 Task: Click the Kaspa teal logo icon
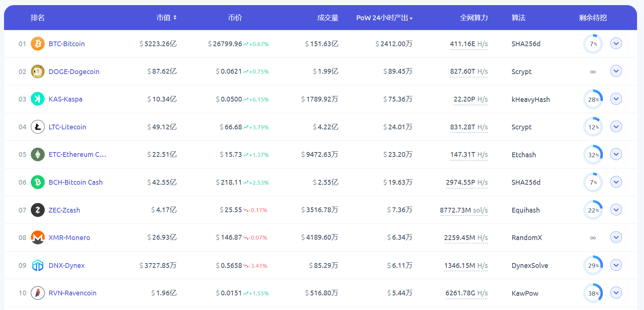(x=38, y=99)
